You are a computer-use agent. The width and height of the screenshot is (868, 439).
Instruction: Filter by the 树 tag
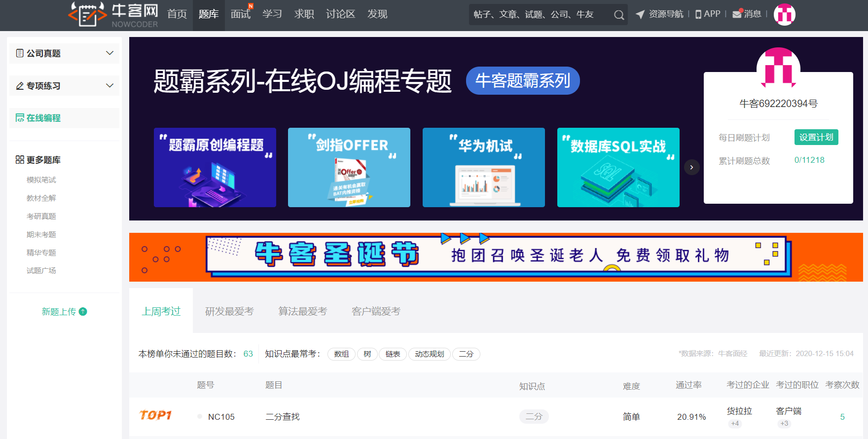click(x=367, y=354)
